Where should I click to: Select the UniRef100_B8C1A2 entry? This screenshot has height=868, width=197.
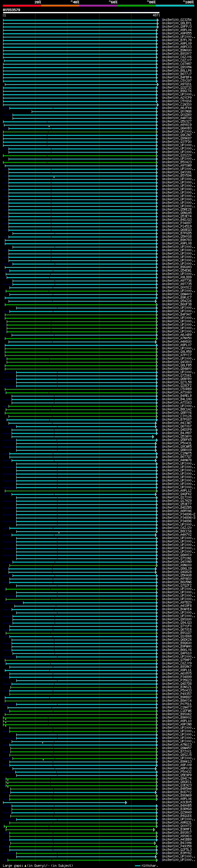(176, 410)
